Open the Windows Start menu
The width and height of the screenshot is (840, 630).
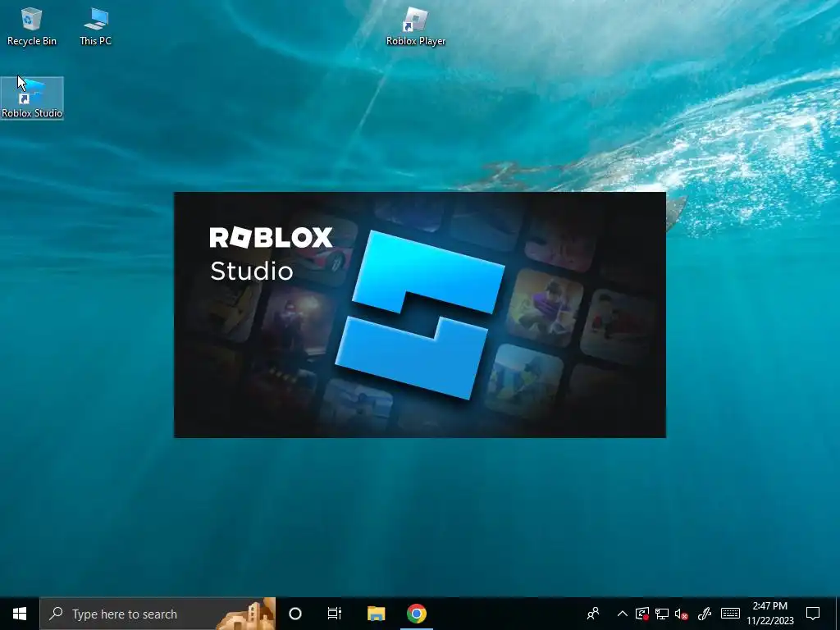tap(20, 614)
